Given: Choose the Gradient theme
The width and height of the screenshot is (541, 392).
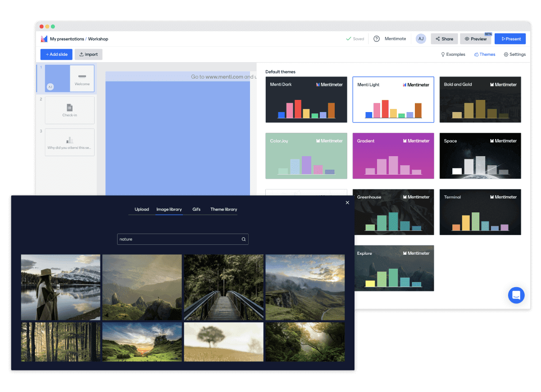Looking at the screenshot, I should 393,156.
